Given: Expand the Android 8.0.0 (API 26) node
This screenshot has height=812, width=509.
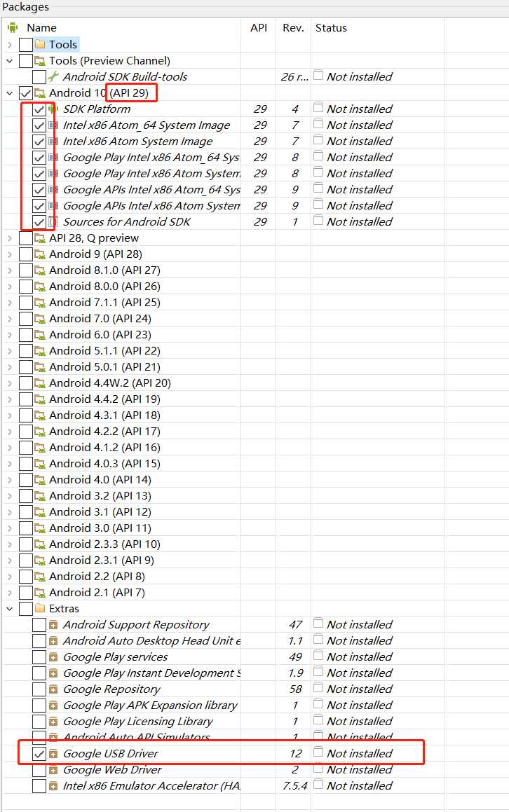Looking at the screenshot, I should point(9,286).
